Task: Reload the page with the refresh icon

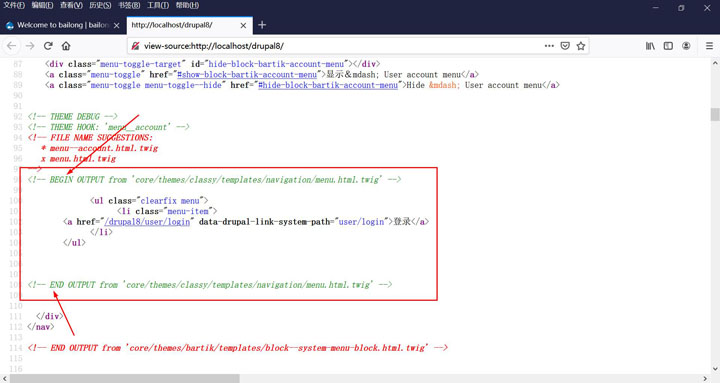Action: (48, 46)
